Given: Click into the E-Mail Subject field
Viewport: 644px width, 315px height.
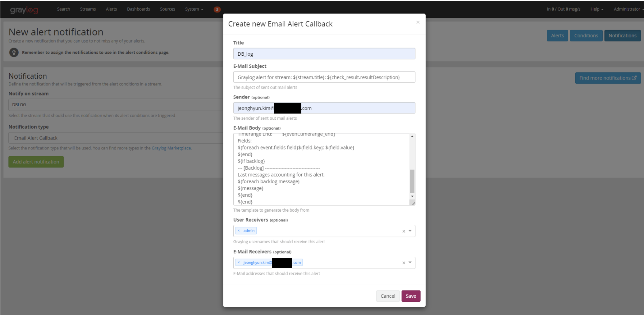Looking at the screenshot, I should tap(324, 77).
